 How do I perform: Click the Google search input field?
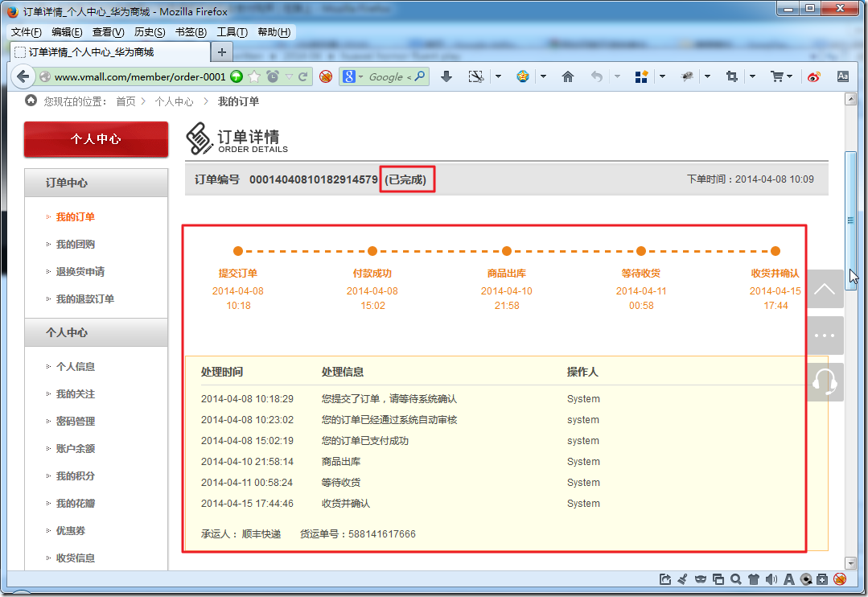[x=386, y=77]
